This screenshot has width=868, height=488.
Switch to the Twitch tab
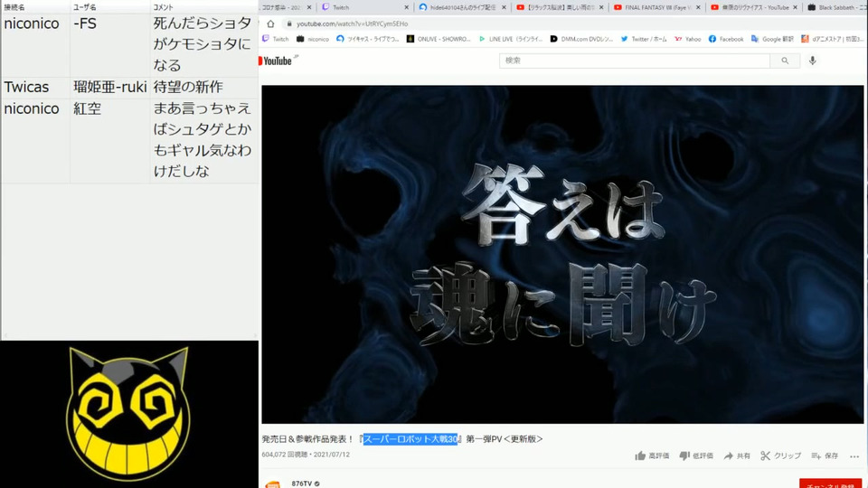tap(365, 7)
